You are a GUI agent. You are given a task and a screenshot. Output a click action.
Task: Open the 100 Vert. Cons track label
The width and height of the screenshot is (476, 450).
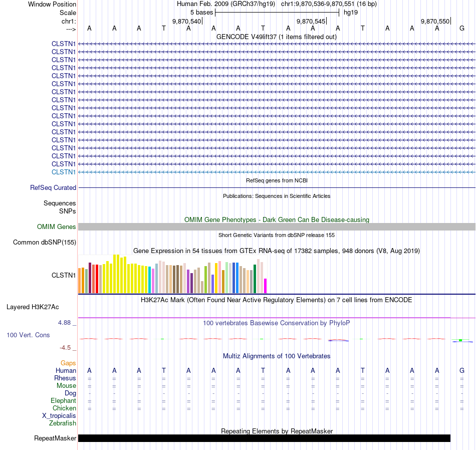pos(28,335)
